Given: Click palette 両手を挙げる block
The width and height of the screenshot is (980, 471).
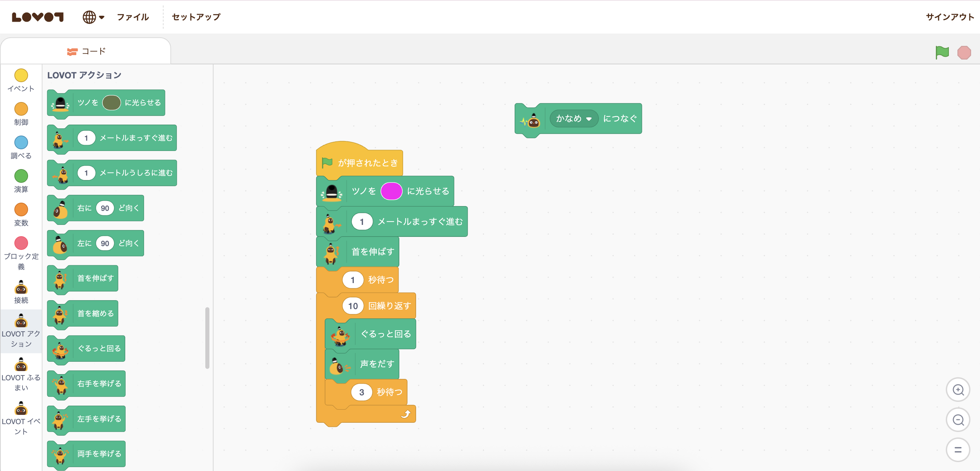Looking at the screenshot, I should (x=86, y=454).
